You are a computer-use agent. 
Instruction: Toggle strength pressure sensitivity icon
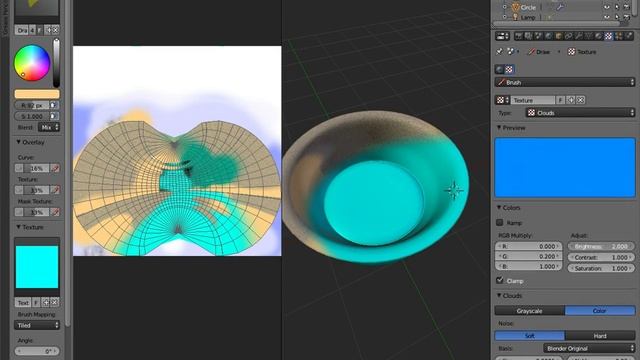click(x=53, y=116)
